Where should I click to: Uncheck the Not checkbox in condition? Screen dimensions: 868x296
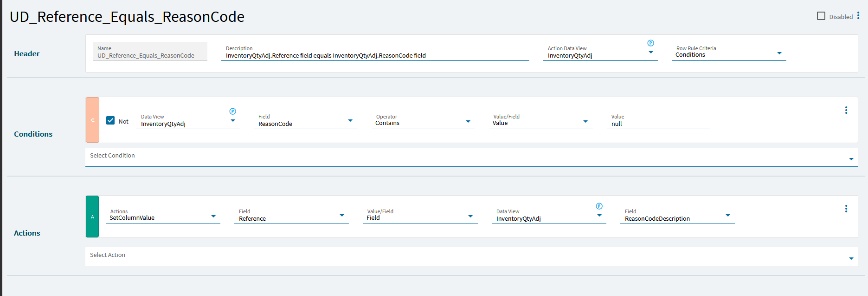(110, 120)
